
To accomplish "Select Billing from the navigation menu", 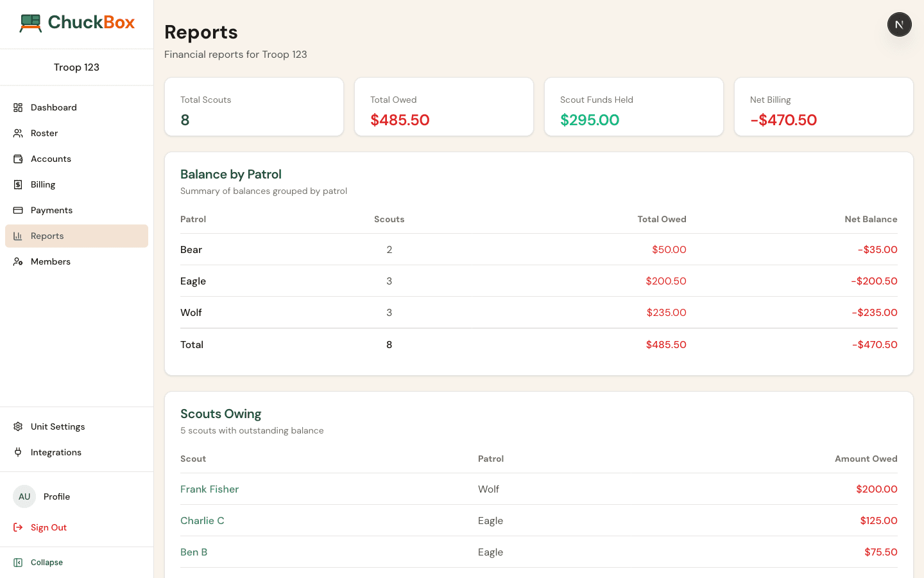I will point(43,184).
